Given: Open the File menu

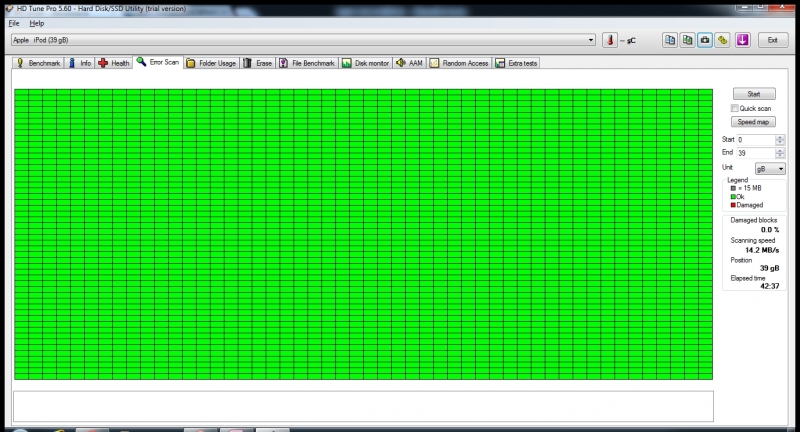Looking at the screenshot, I should pos(14,22).
